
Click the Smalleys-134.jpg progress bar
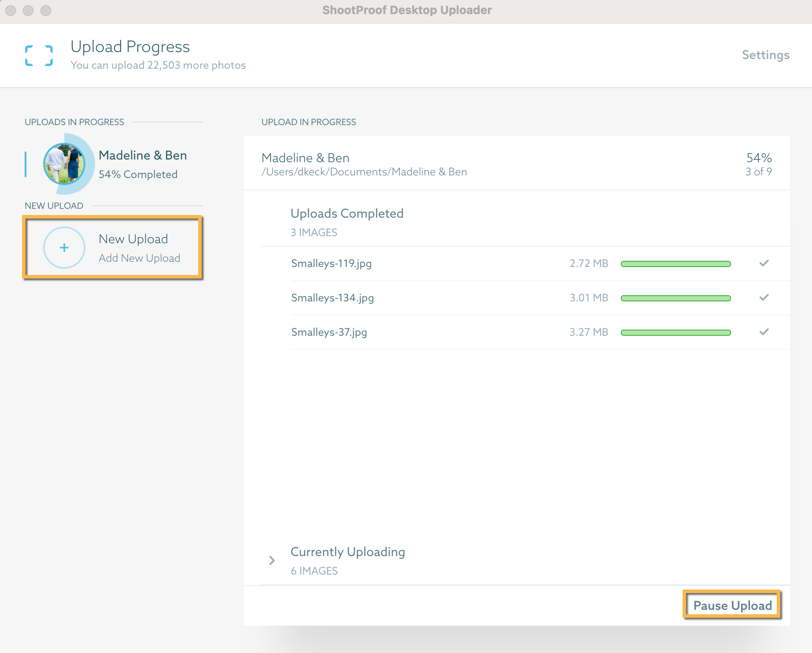tap(675, 298)
